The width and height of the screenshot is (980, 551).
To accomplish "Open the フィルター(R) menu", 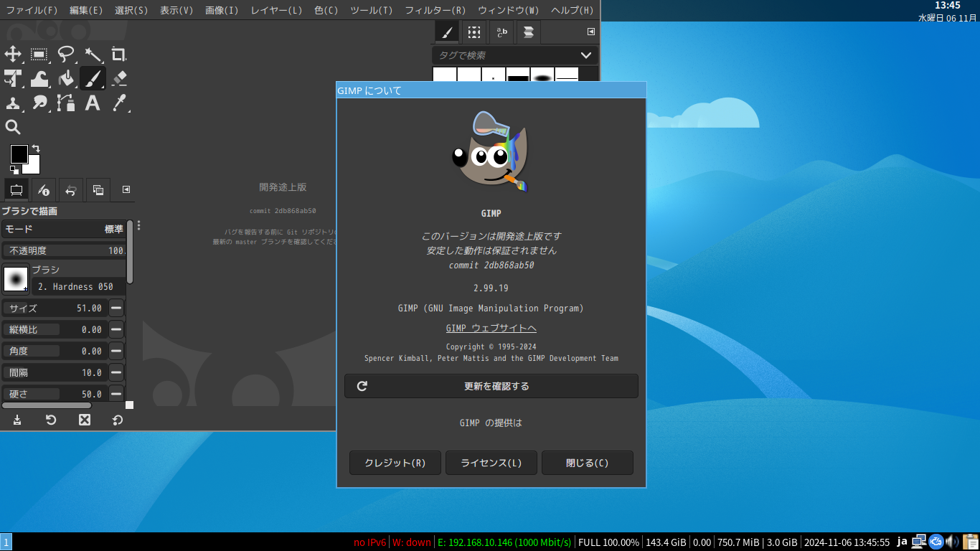I will (x=435, y=10).
